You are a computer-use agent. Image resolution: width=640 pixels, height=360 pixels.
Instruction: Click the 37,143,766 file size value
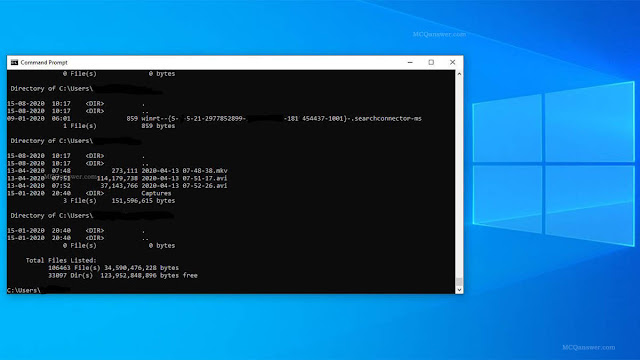[x=119, y=185]
